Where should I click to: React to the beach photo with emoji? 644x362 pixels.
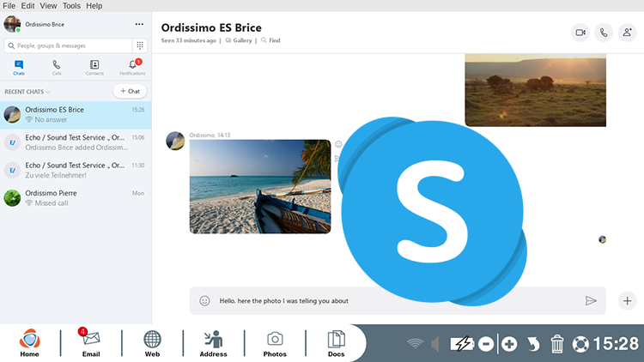[338, 144]
